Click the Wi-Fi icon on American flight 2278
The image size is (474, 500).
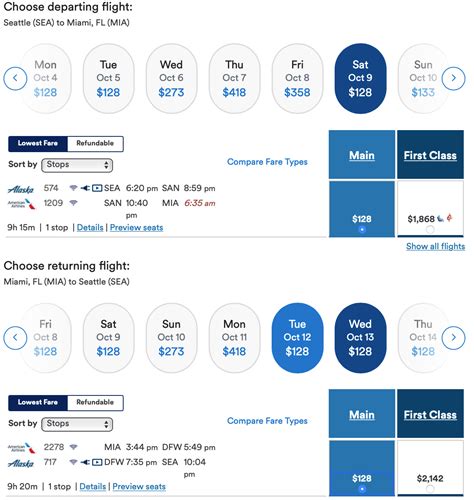coord(73,447)
